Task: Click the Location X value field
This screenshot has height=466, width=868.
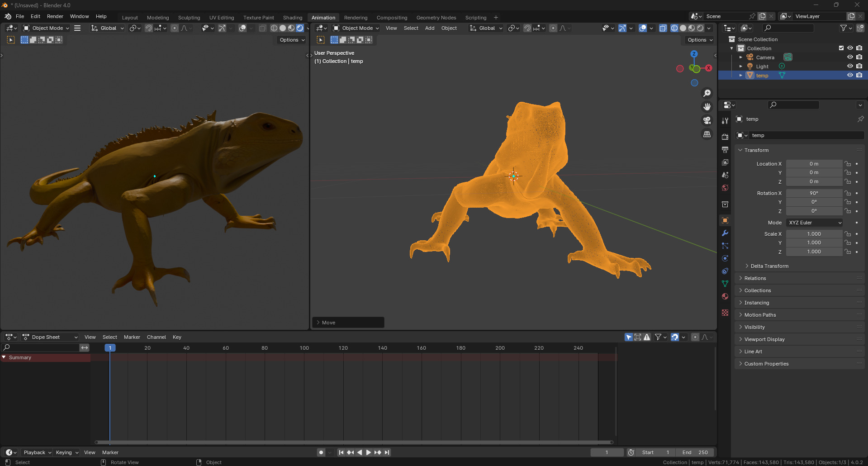Action: [814, 164]
